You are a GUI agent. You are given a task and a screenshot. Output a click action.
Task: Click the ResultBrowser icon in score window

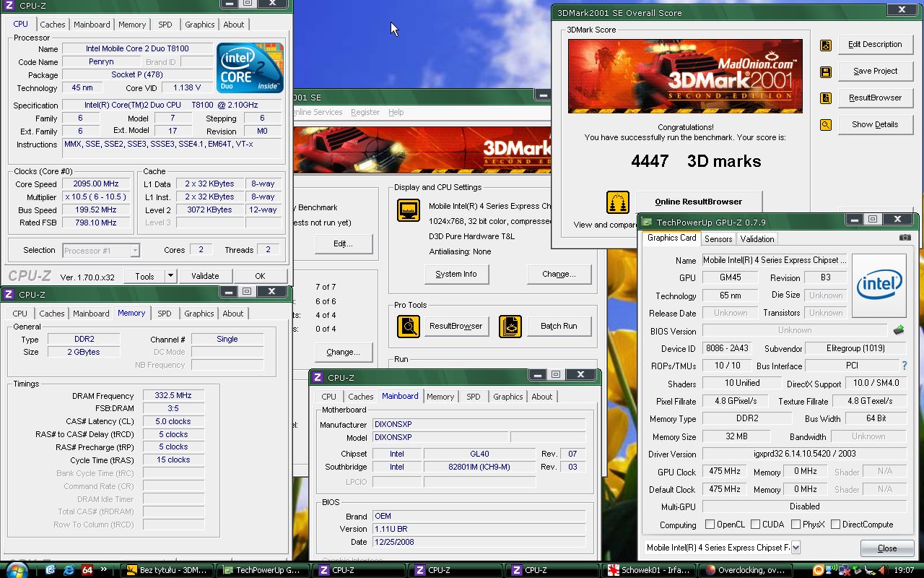click(x=826, y=98)
